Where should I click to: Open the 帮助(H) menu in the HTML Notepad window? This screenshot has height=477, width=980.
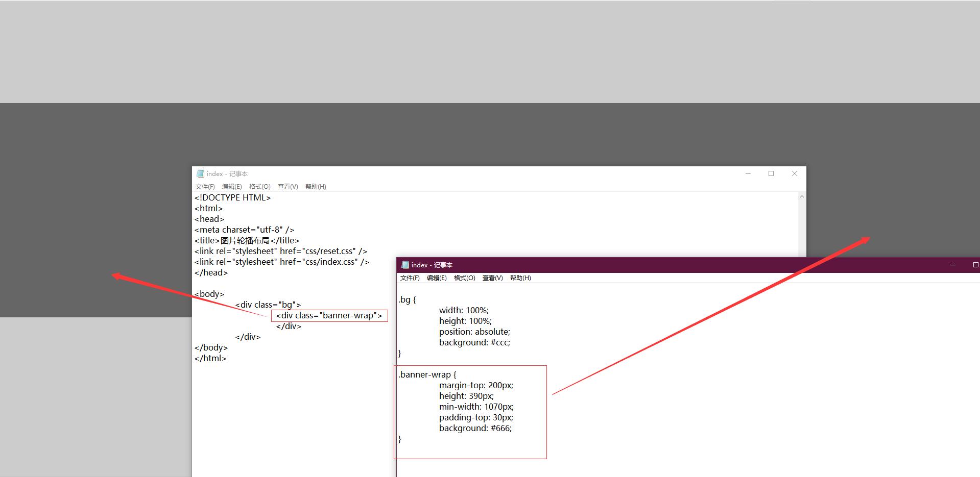(x=316, y=187)
